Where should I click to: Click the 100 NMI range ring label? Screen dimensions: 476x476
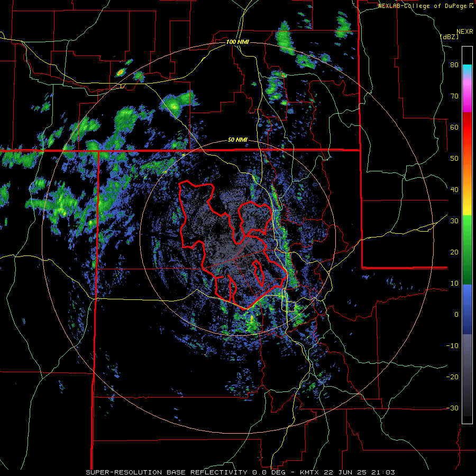coord(237,42)
